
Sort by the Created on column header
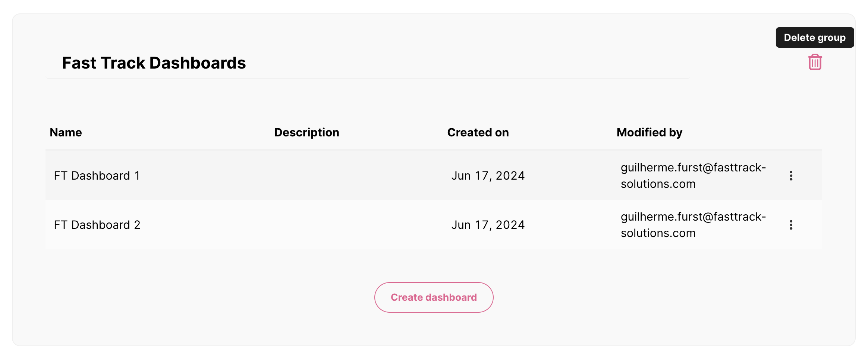(x=478, y=133)
